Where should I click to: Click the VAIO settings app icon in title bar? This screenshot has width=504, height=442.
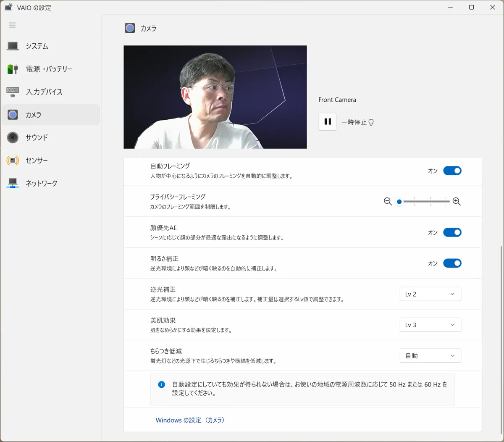pyautogui.click(x=8, y=7)
